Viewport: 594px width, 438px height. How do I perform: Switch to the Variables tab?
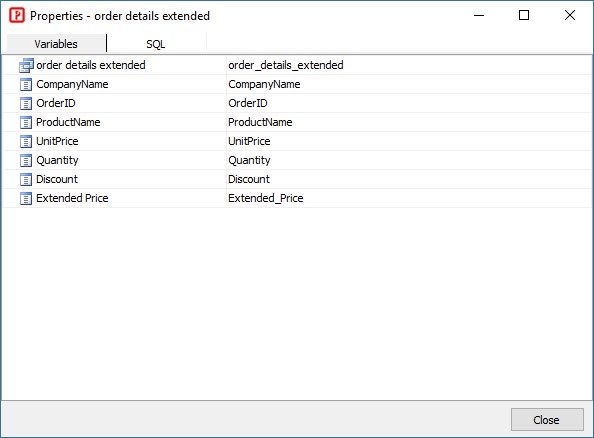pyautogui.click(x=56, y=44)
